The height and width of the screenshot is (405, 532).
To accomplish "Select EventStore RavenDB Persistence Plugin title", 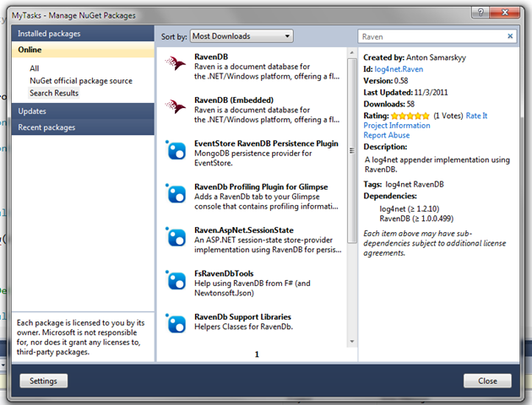I will point(266,143).
